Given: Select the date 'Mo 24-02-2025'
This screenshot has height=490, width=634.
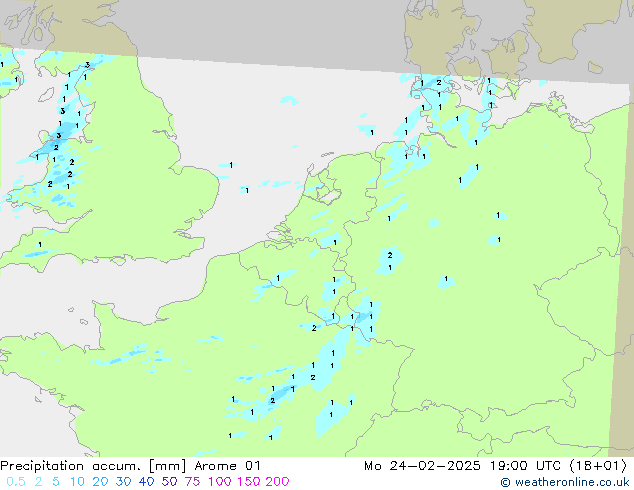Looking at the screenshot, I should [x=422, y=466].
